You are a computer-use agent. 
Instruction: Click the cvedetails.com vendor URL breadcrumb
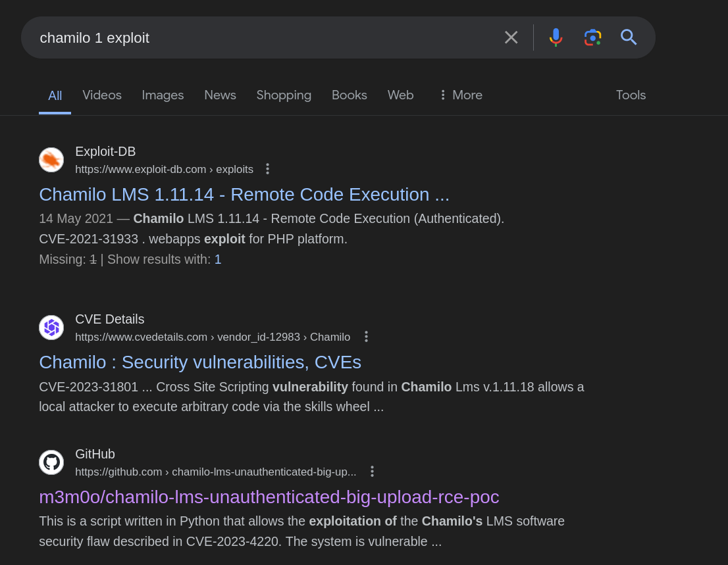(x=213, y=337)
